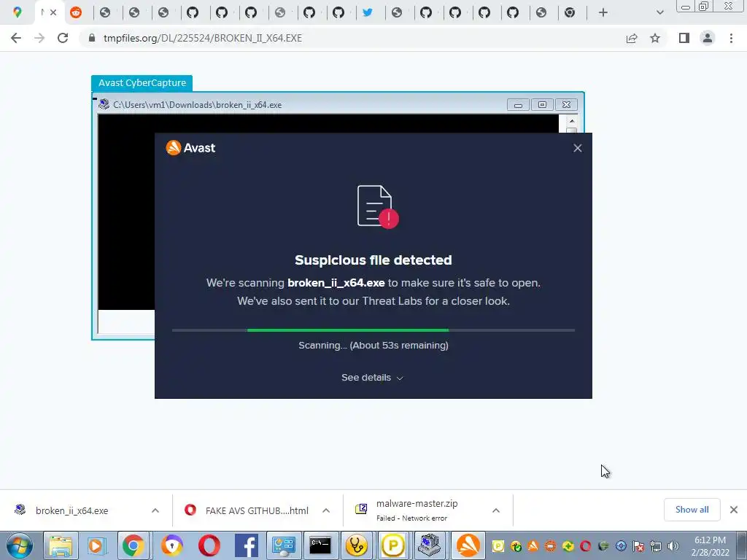The width and height of the screenshot is (747, 560).
Task: Open Avast Secure Browser from taskbar
Action: tap(171, 545)
